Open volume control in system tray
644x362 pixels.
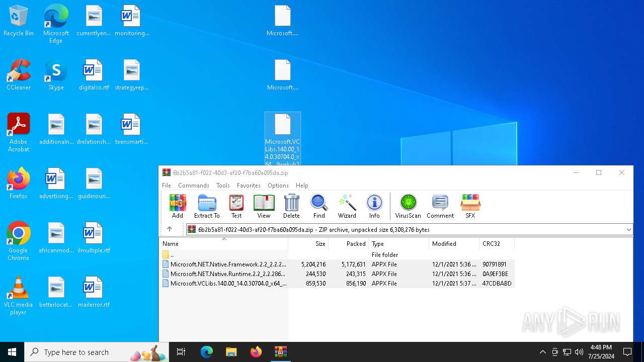tap(579, 352)
